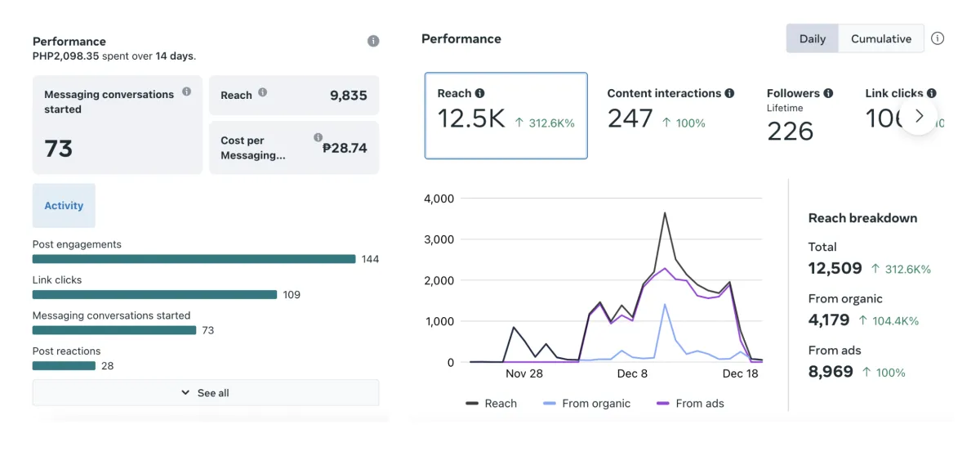Click info icon beside left Performance heading
Image resolution: width=980 pixels, height=456 pixels.
pyautogui.click(x=373, y=41)
